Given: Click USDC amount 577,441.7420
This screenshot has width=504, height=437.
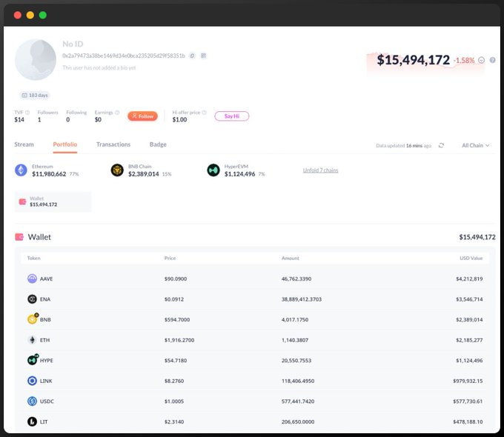Looking at the screenshot, I should tap(298, 401).
